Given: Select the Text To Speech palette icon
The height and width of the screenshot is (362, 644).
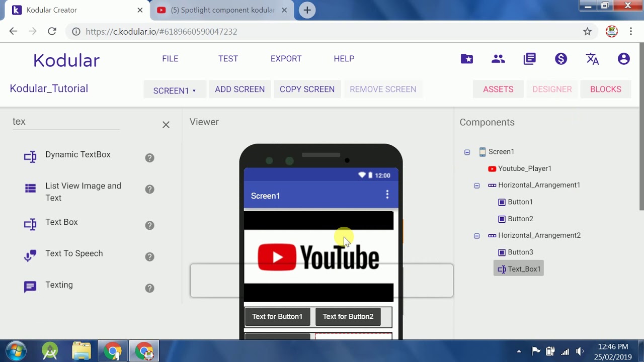Looking at the screenshot, I should [30, 256].
